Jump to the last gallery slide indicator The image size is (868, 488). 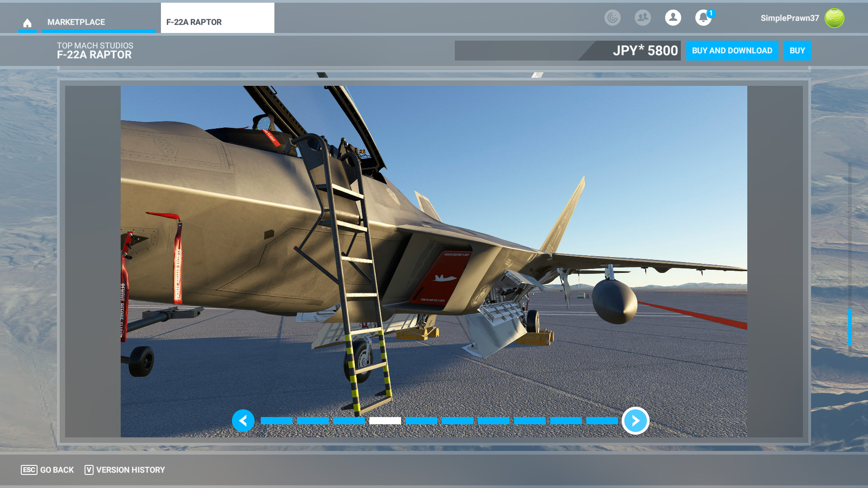tap(602, 421)
